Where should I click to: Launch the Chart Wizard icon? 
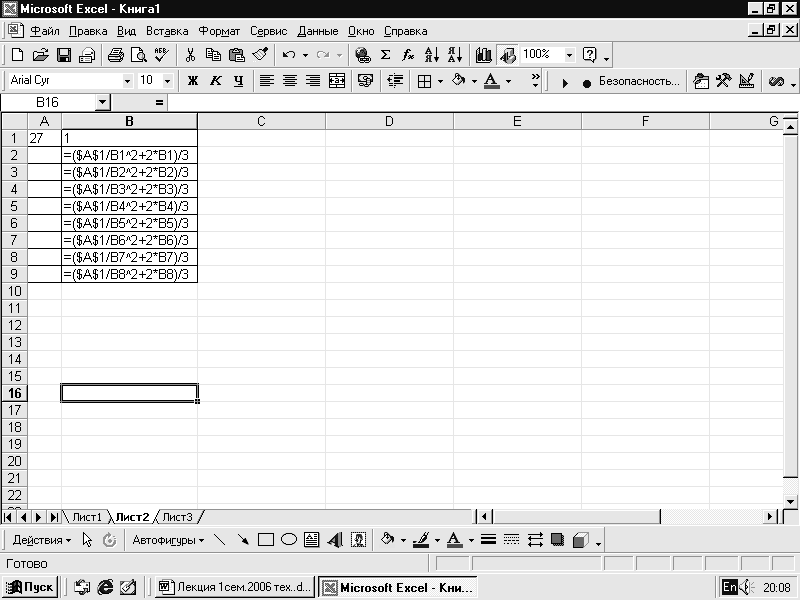(483, 55)
